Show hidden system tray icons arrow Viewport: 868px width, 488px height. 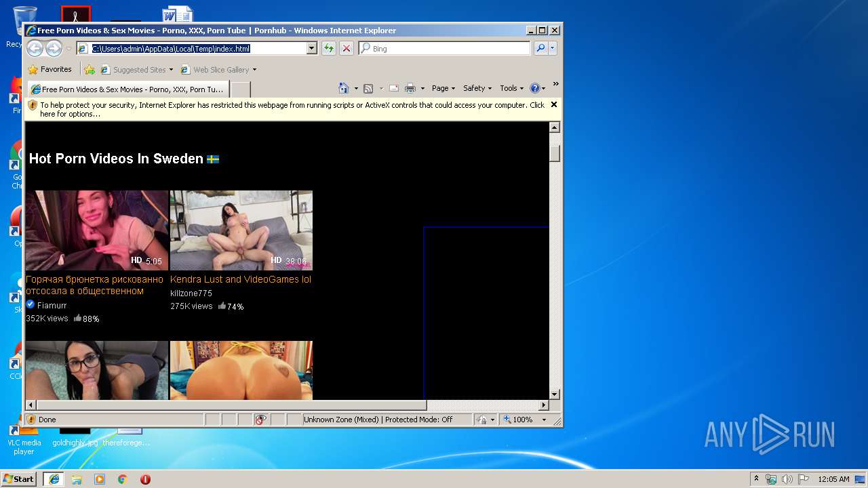coord(756,479)
